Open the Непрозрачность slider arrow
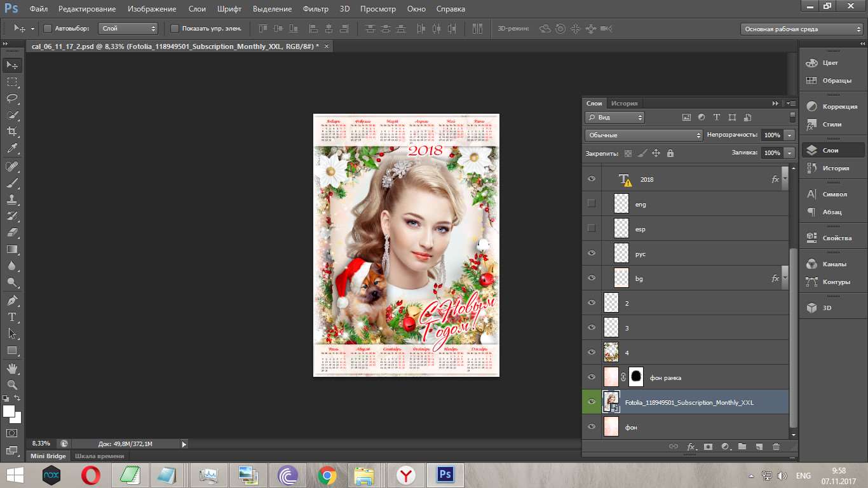Image resolution: width=868 pixels, height=488 pixels. click(x=789, y=135)
